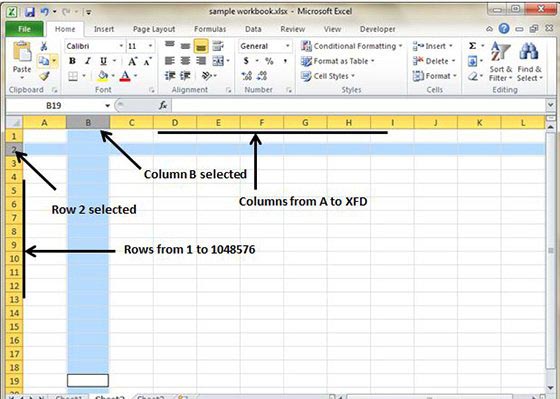The width and height of the screenshot is (560, 399).
Task: Decrease indent icon
Action: tap(170, 76)
